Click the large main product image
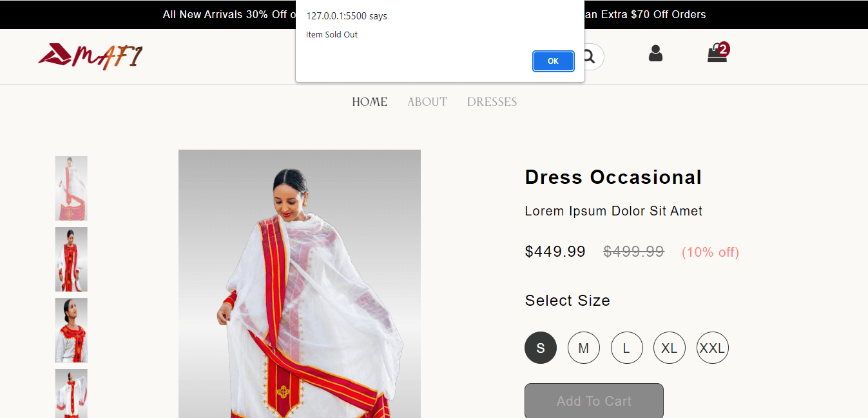The width and height of the screenshot is (868, 418). 299,284
